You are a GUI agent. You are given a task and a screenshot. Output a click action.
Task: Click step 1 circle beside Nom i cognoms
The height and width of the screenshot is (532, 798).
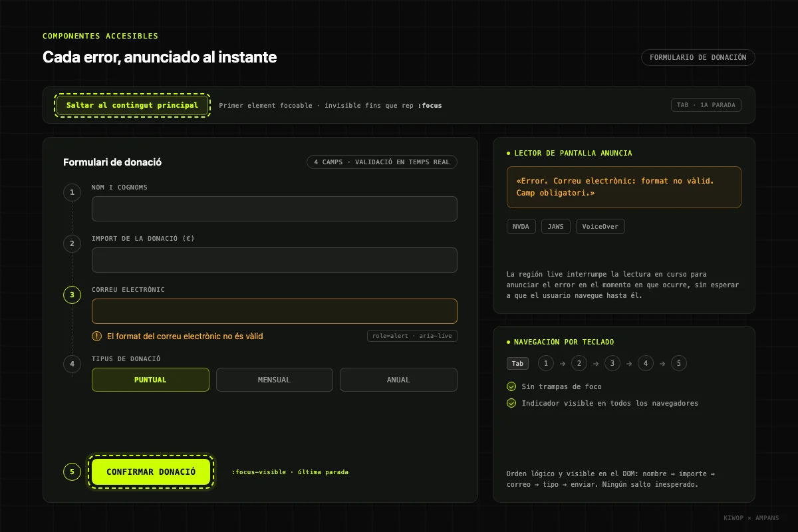[72, 193]
